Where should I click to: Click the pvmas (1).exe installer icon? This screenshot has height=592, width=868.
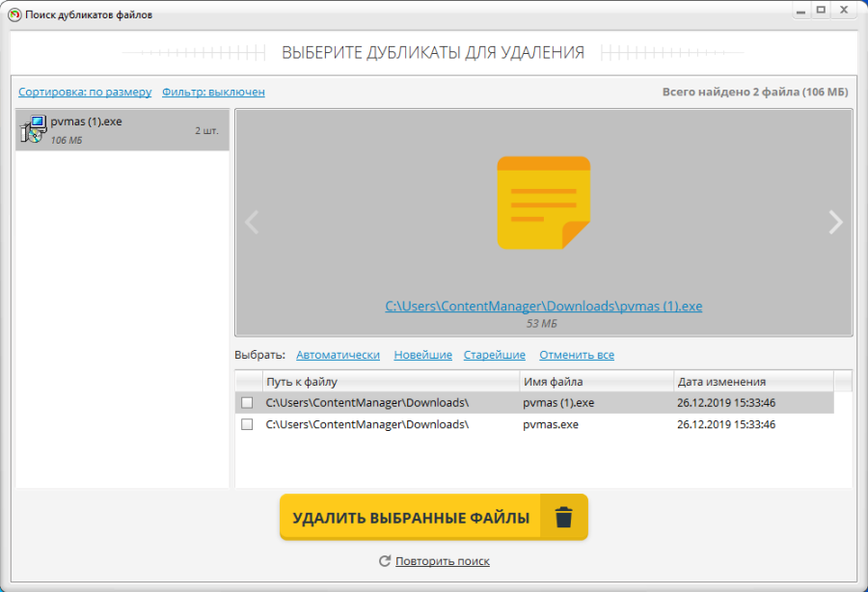tap(33, 129)
